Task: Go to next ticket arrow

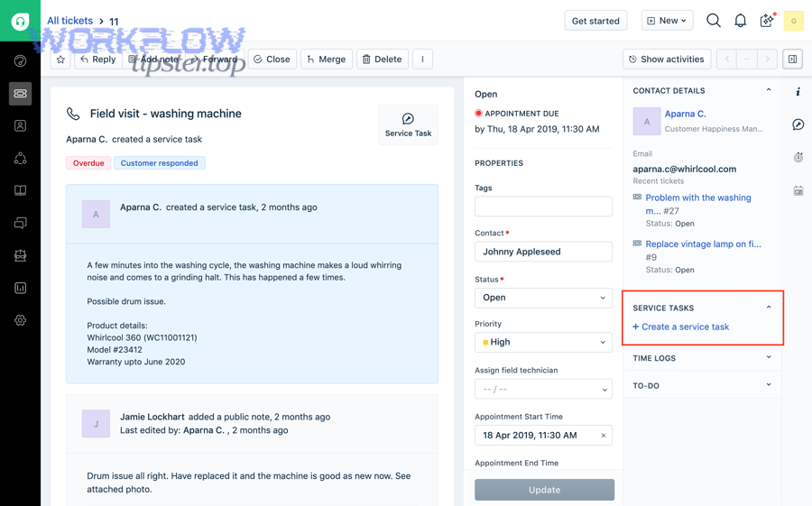Action: (x=767, y=60)
